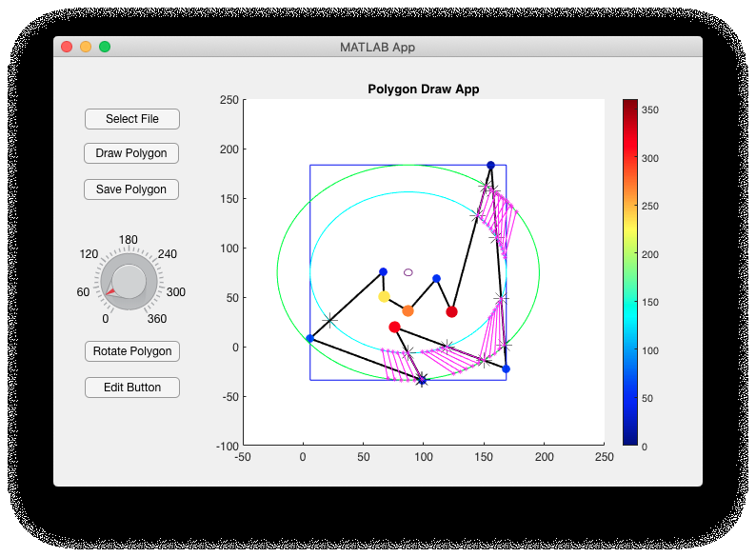This screenshot has height=557, width=756.
Task: Click the yellow polygon vertex
Action: tap(384, 296)
